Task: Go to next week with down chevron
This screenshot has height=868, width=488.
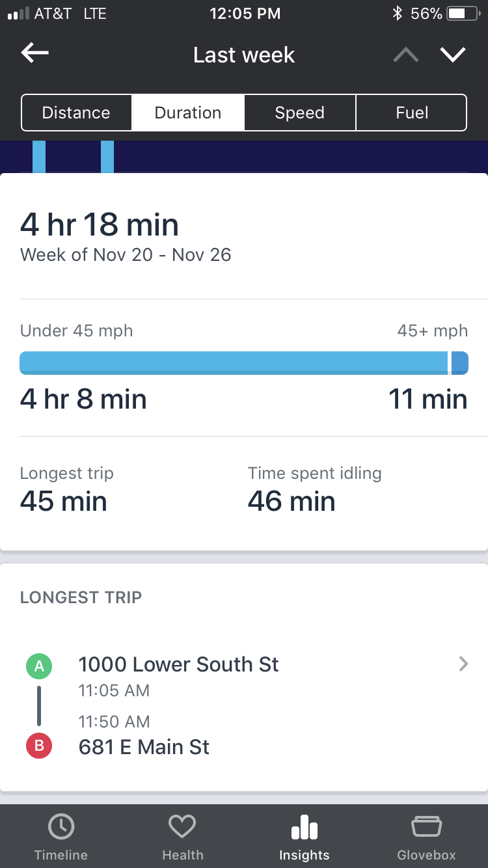Action: point(453,55)
